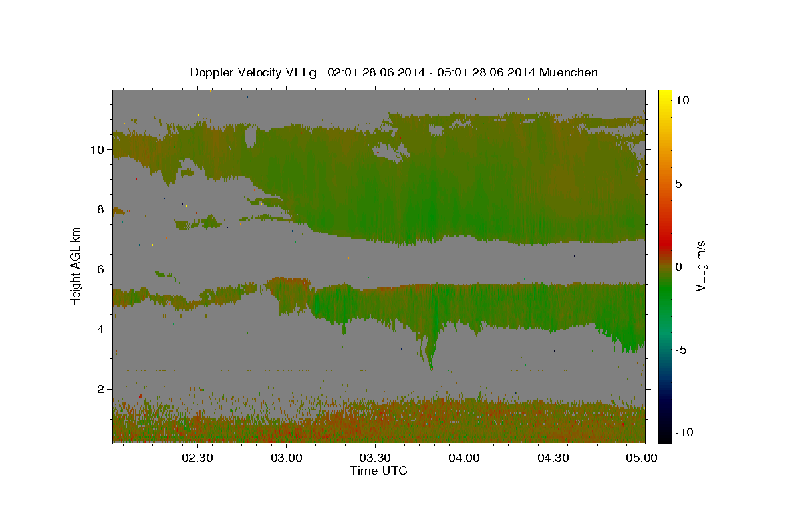
Task: Click the 05:00 time tick label
Action: (641, 458)
